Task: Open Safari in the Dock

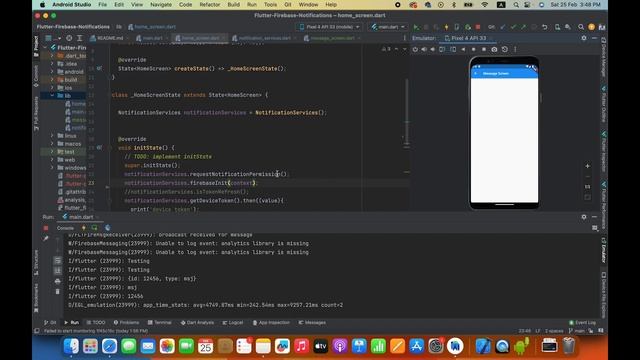Action: (x=109, y=346)
